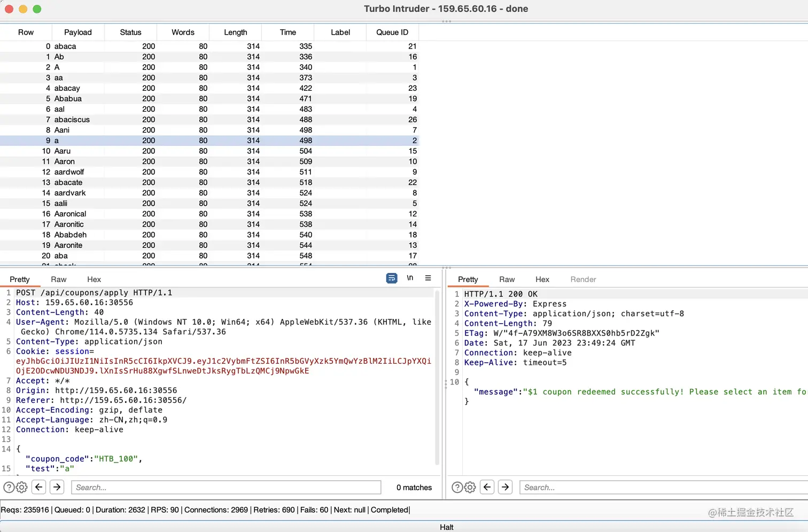Go to previous match in request search
808x532 pixels.
(x=39, y=487)
